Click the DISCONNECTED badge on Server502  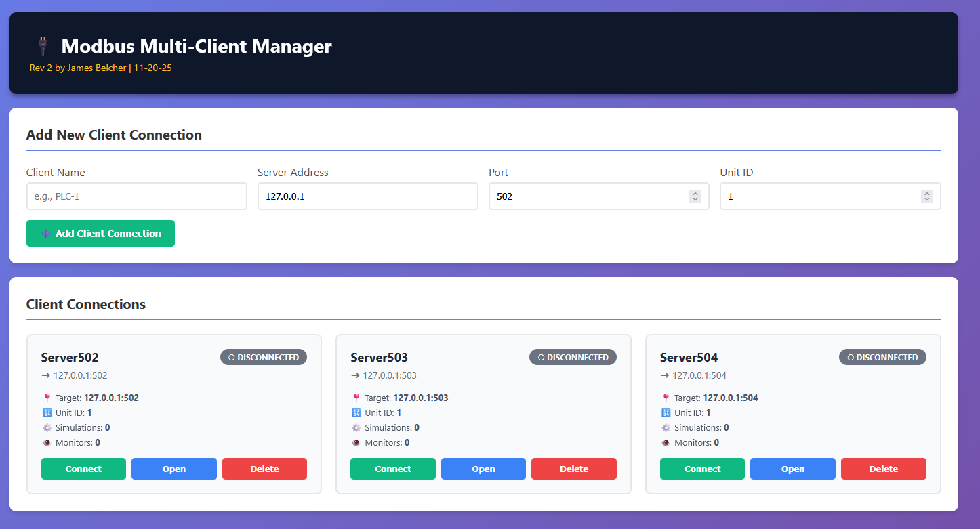[x=264, y=357]
